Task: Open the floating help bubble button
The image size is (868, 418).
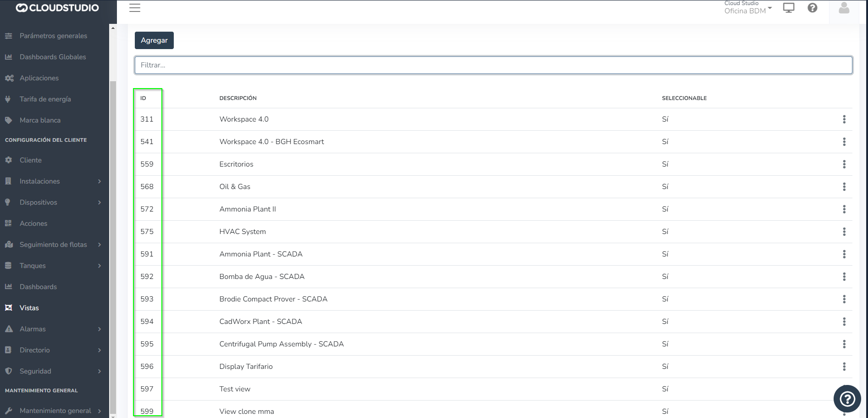Action: (846, 399)
